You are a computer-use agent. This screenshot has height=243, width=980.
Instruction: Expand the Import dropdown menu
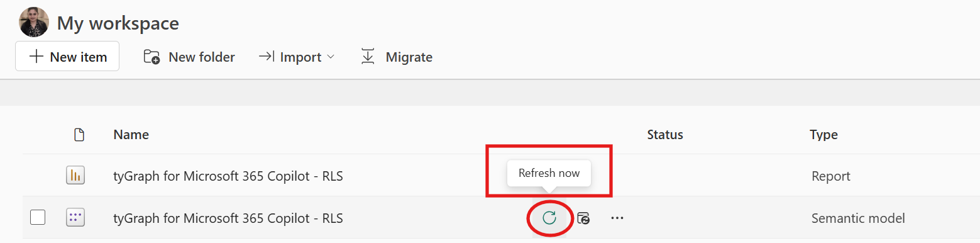297,57
